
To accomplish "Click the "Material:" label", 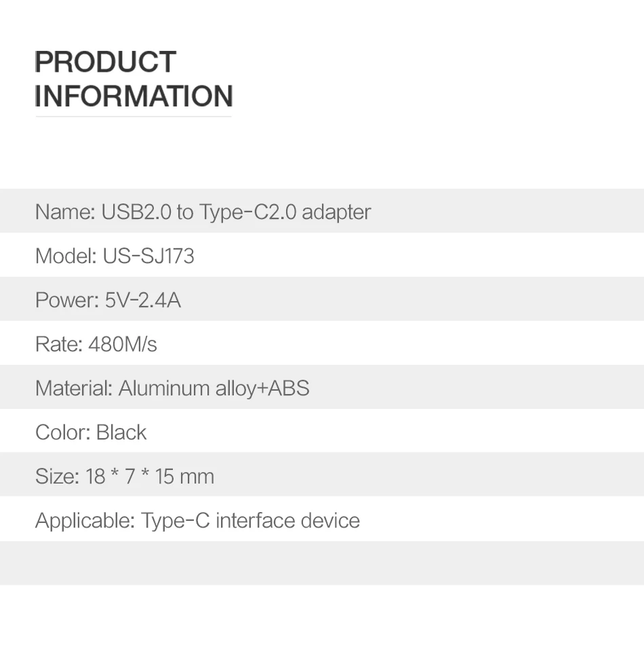I will click(73, 388).
